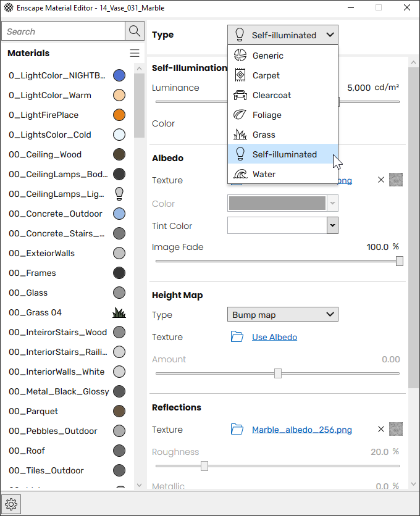Image resolution: width=420 pixels, height=516 pixels.
Task: Select material 00_Metal_Black_Glossy
Action: point(67,391)
